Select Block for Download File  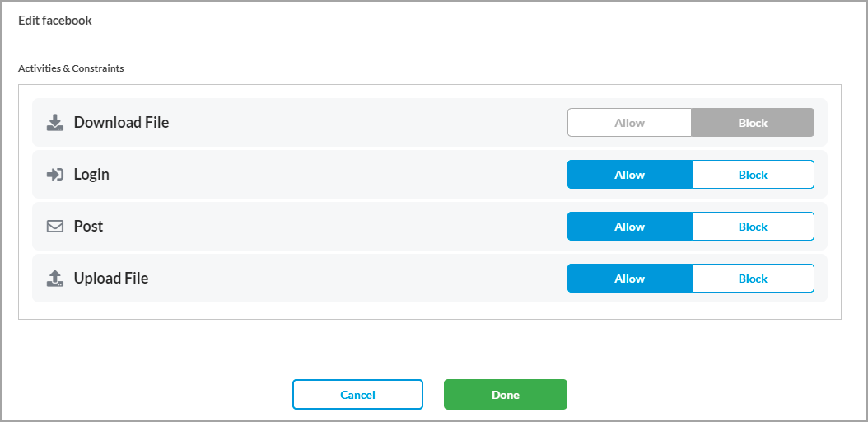click(x=753, y=123)
